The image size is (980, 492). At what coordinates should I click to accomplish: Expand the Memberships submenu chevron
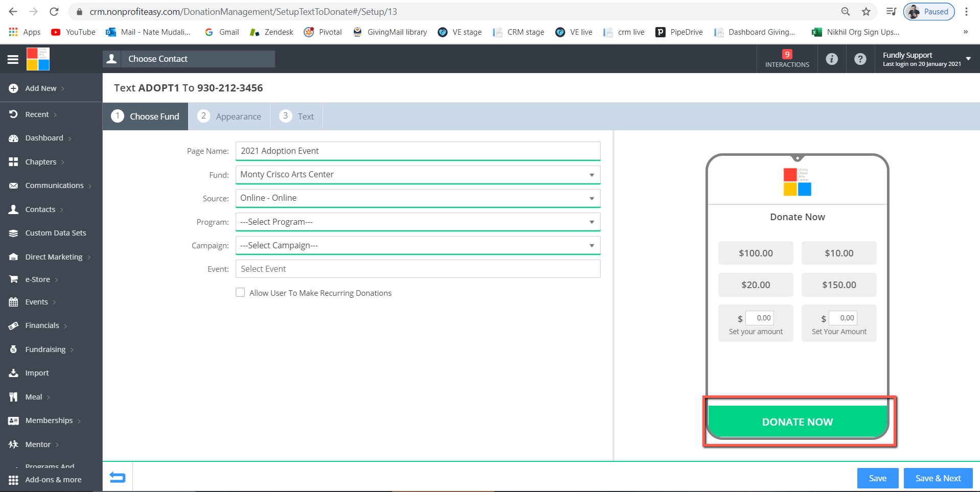tap(79, 421)
